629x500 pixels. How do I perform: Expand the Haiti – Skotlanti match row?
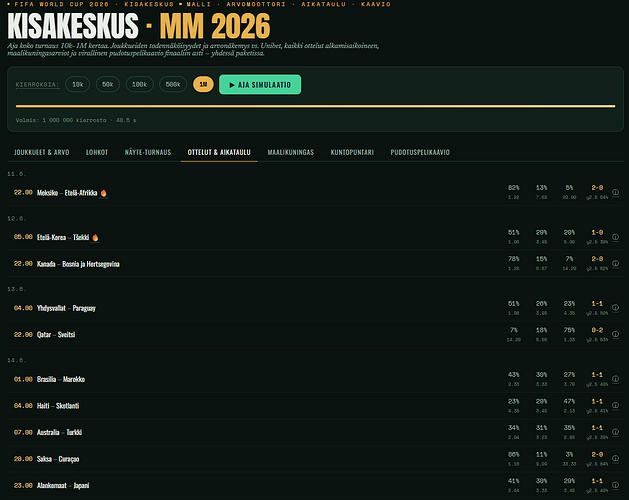pyautogui.click(x=315, y=406)
